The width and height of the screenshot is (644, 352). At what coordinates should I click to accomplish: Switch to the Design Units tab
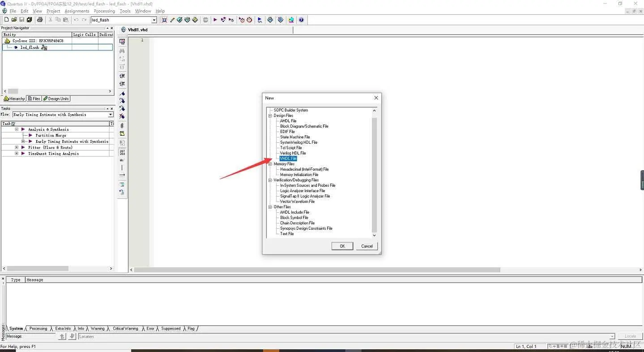click(56, 99)
